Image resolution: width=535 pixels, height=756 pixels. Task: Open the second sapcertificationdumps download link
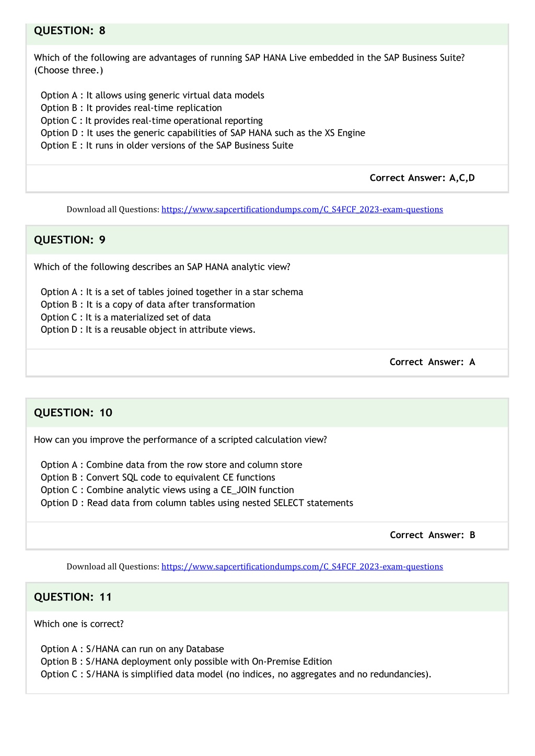302,566
